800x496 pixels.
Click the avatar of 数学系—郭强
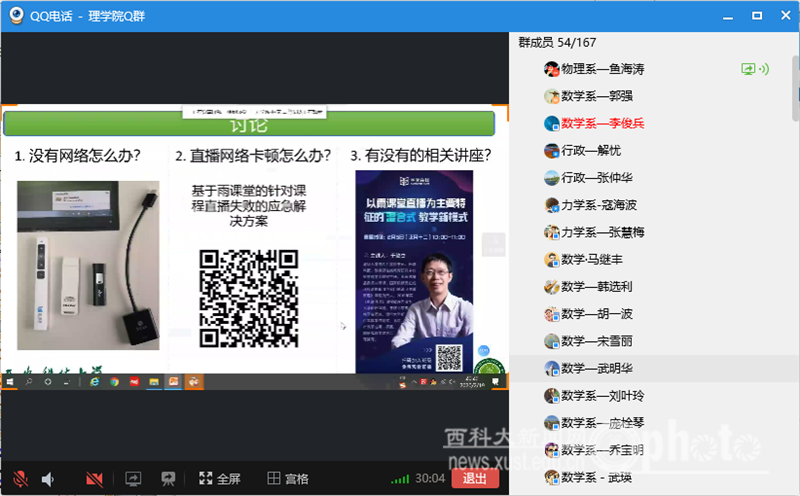click(552, 96)
